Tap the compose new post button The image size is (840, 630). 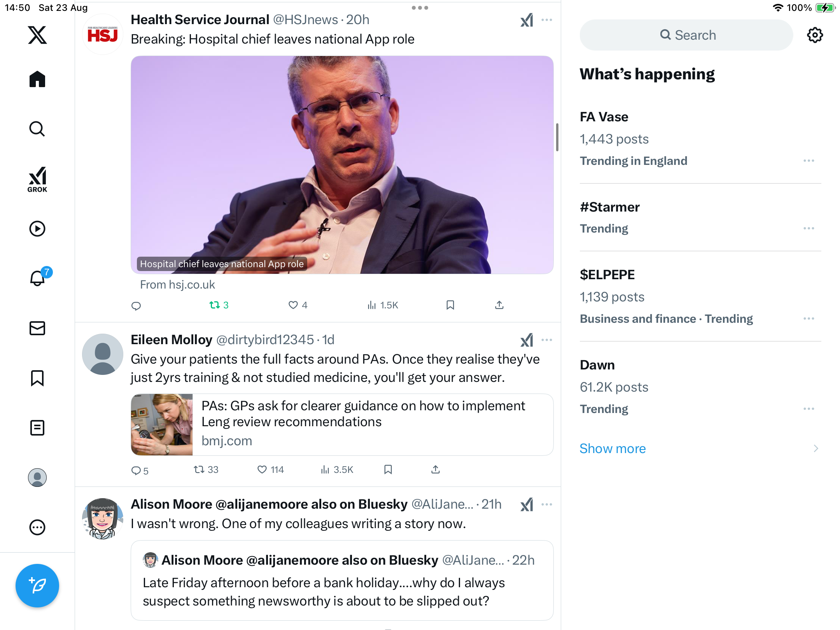pos(37,586)
